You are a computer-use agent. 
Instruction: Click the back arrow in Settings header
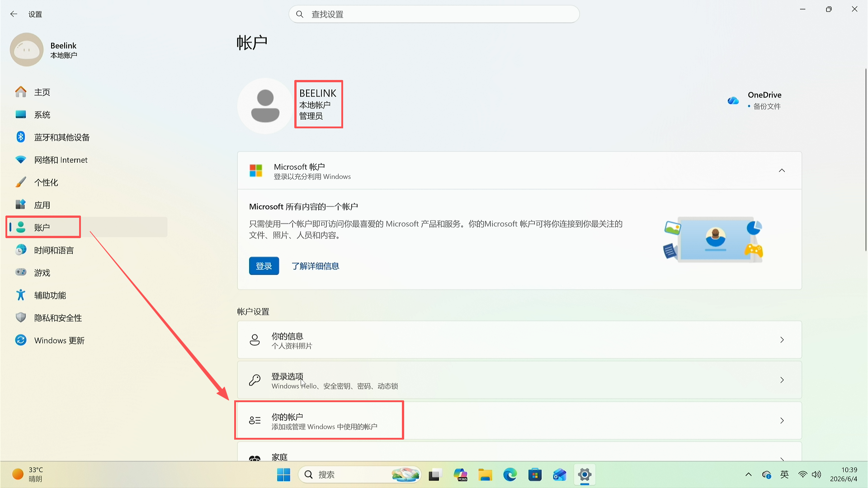click(14, 14)
